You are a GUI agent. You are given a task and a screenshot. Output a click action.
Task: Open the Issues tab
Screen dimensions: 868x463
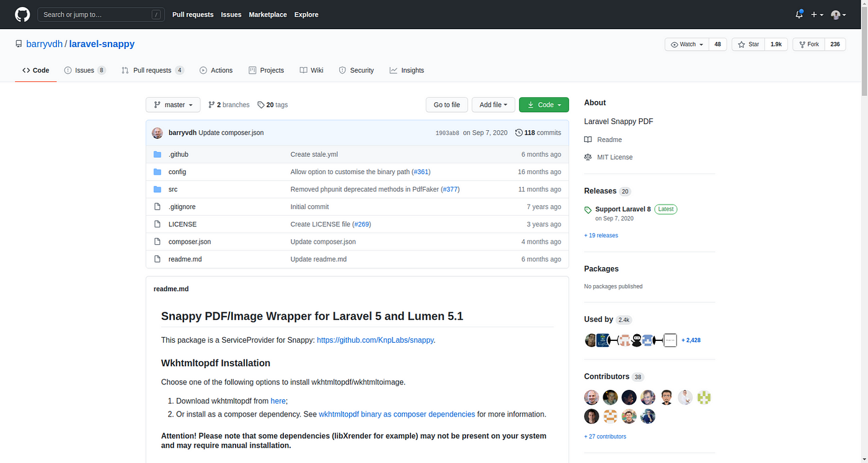point(85,70)
